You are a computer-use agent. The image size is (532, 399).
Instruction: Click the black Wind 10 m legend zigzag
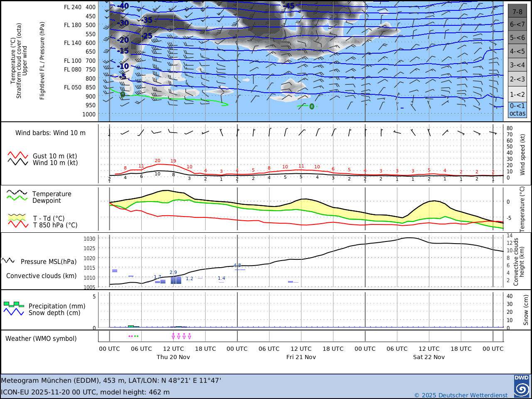tap(18, 162)
